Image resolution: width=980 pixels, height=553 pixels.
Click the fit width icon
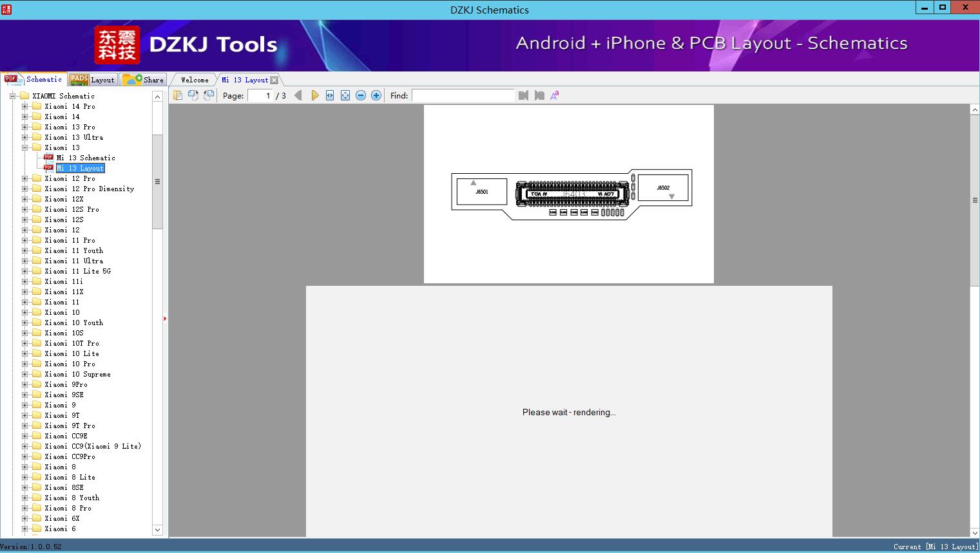coord(330,95)
